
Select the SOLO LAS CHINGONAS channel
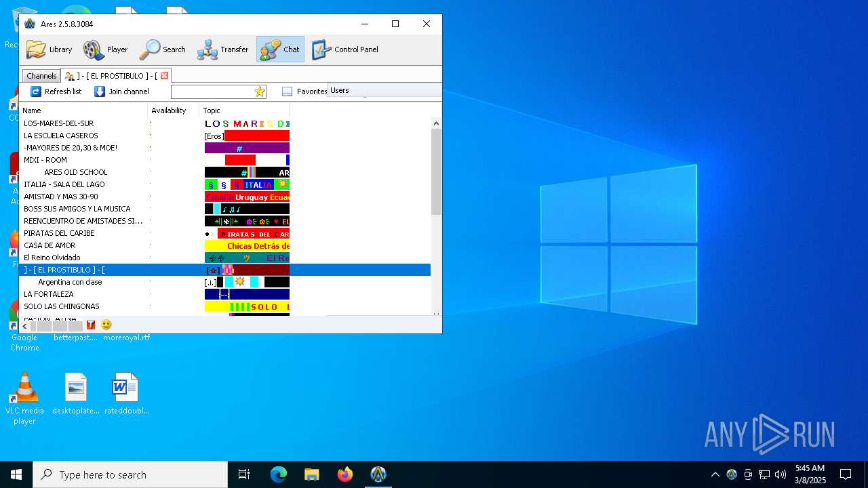click(x=225, y=306)
